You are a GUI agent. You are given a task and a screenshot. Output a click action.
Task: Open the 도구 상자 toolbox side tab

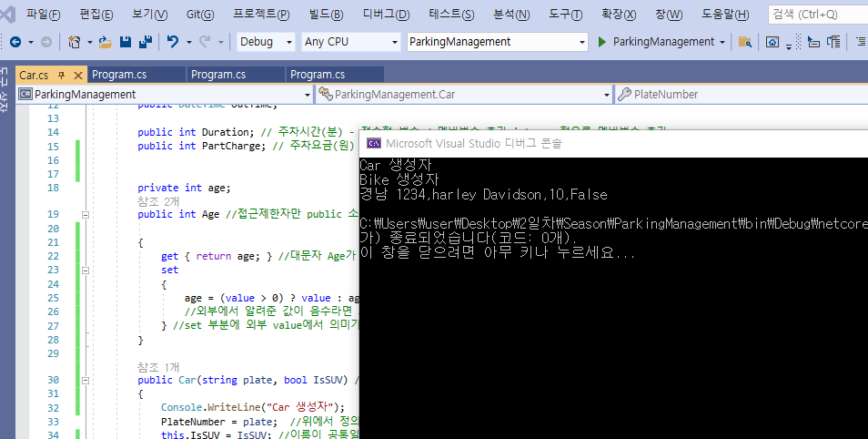click(5, 90)
